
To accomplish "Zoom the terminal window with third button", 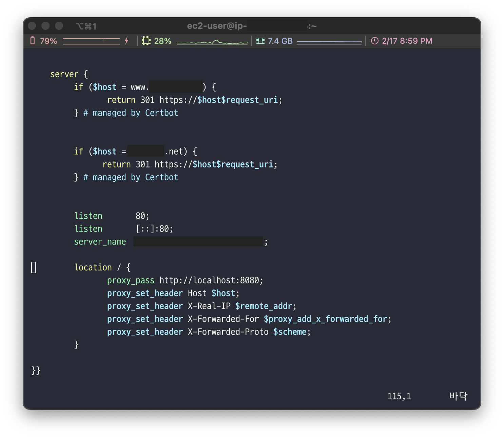I will [59, 26].
